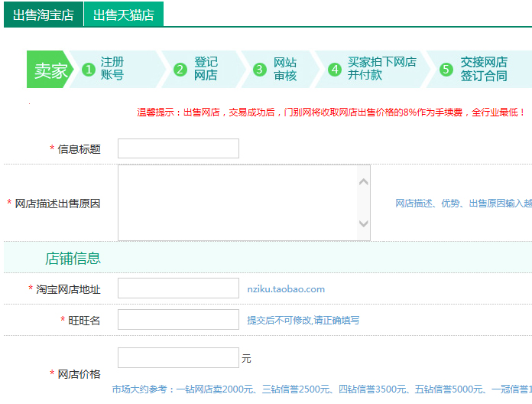Click the 提交后不可修改,请正确填写 hint
532x404 pixels.
click(303, 320)
